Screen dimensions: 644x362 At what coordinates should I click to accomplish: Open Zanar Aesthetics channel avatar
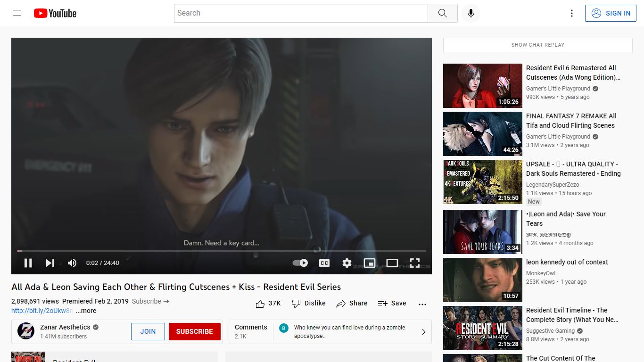[26, 331]
